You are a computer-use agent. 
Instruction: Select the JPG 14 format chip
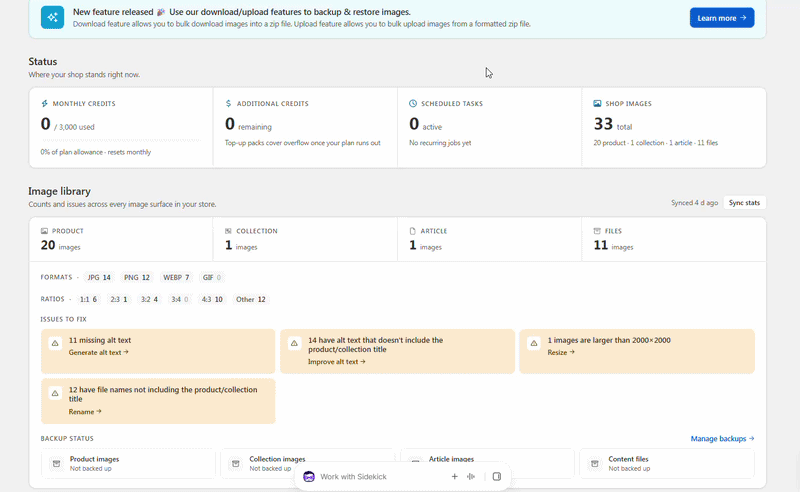click(x=99, y=278)
